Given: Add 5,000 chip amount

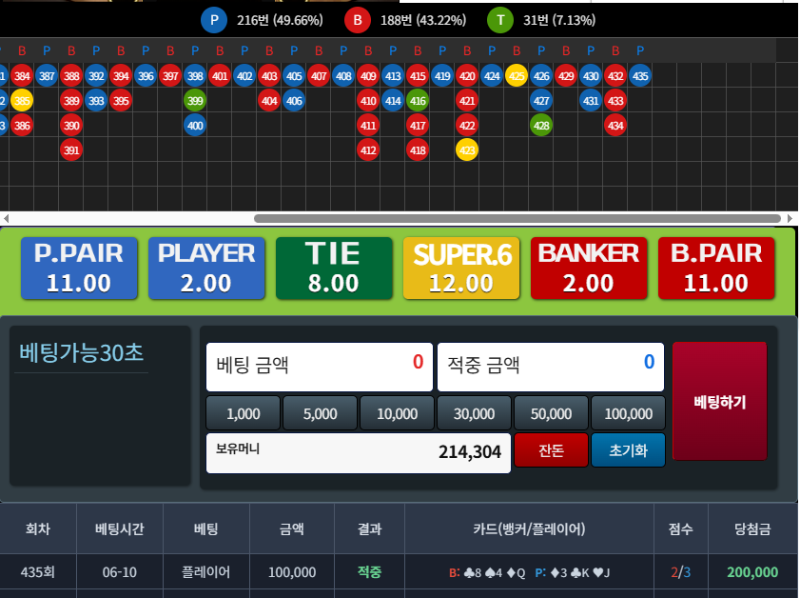Looking at the screenshot, I should (x=320, y=413).
